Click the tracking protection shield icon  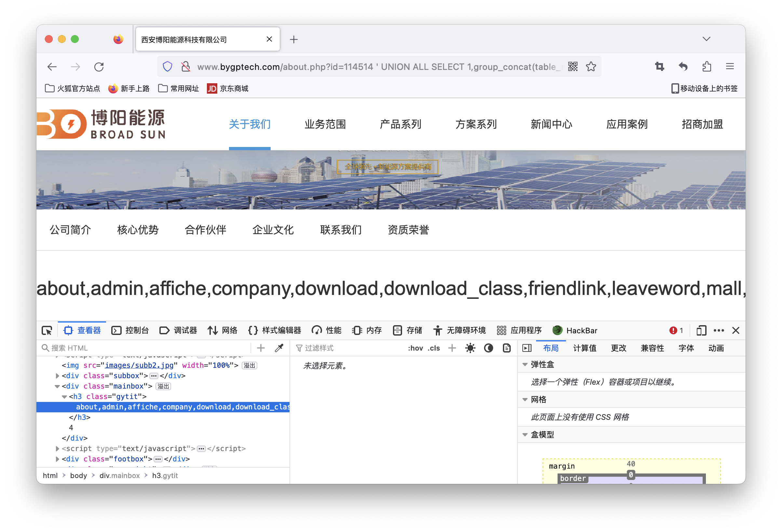point(168,67)
